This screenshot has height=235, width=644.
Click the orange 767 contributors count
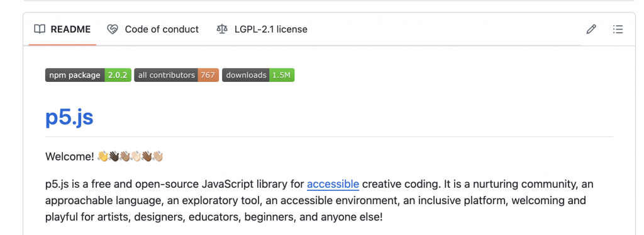[208, 76]
